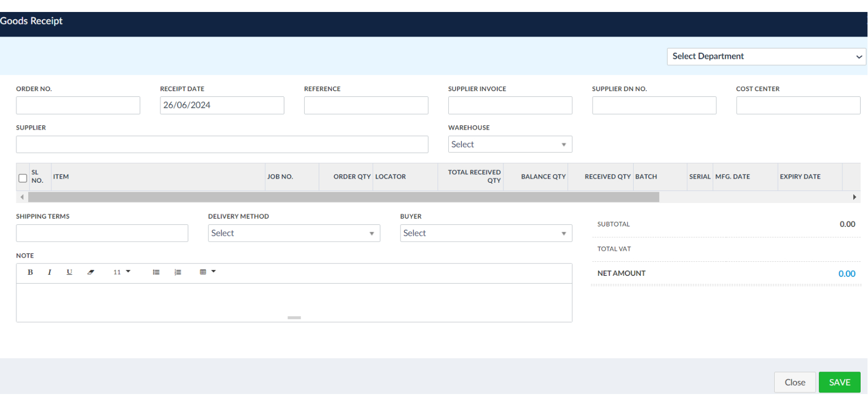Viewport: 868px width, 406px height.
Task: Open the Select Department dropdown
Action: click(x=766, y=57)
